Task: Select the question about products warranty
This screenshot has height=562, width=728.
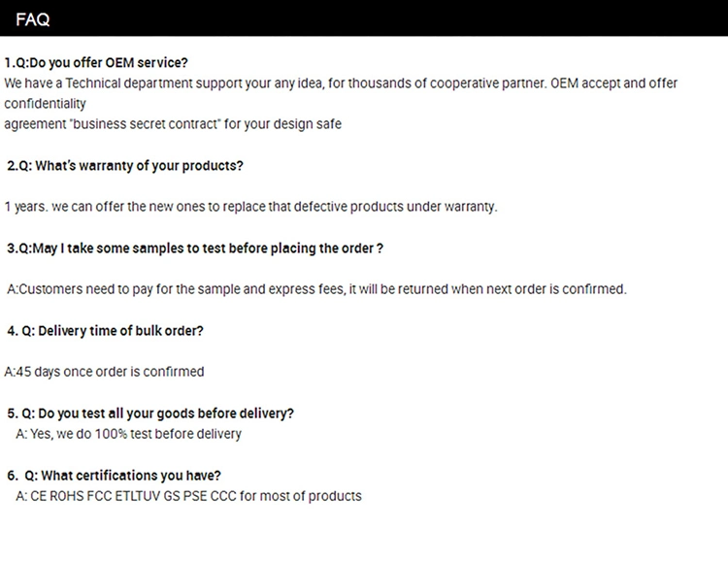Action: pos(125,166)
